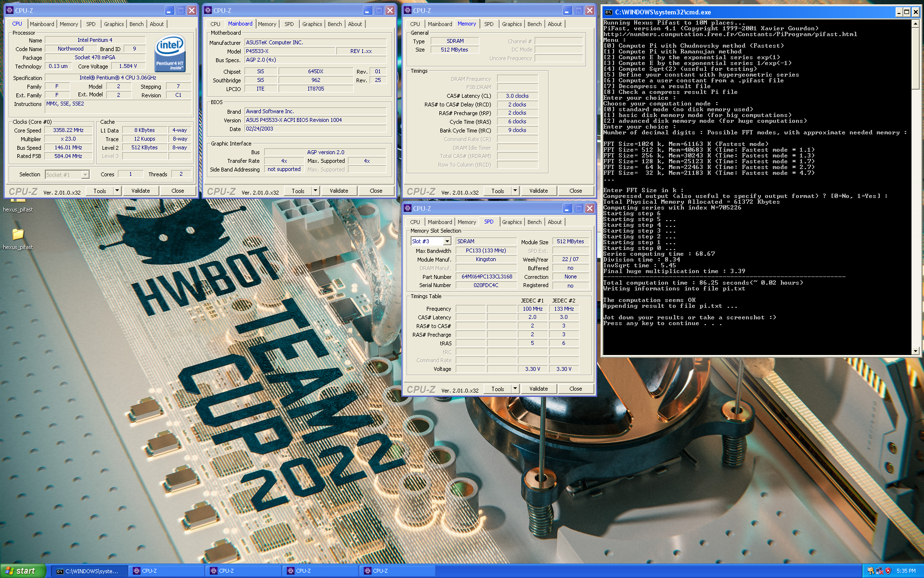Click Validate in the Mainboard window
Viewport: 924px width, 578px height.
pyautogui.click(x=339, y=191)
